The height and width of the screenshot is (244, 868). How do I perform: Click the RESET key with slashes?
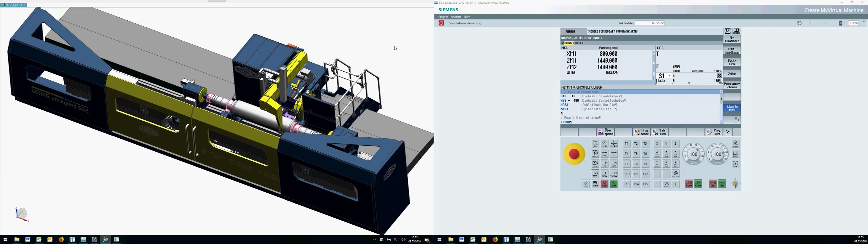coord(586,184)
